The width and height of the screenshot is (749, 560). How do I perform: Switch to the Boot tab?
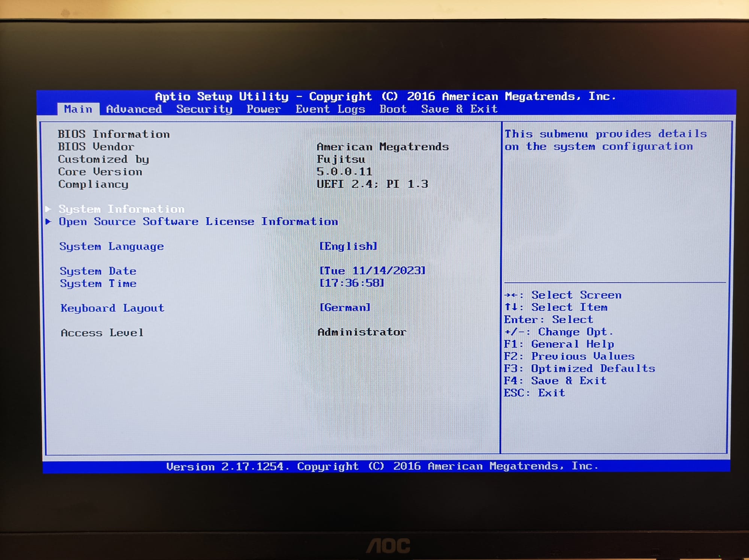pyautogui.click(x=393, y=109)
